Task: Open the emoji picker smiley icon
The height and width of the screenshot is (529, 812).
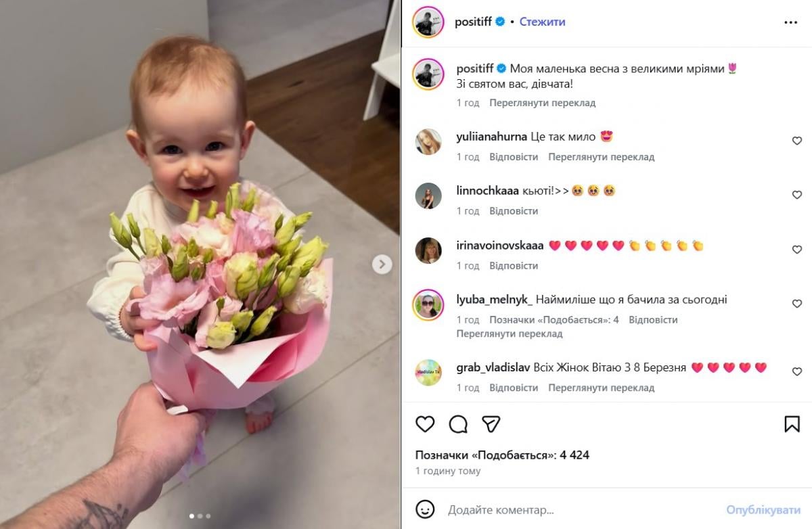Action: [x=425, y=509]
